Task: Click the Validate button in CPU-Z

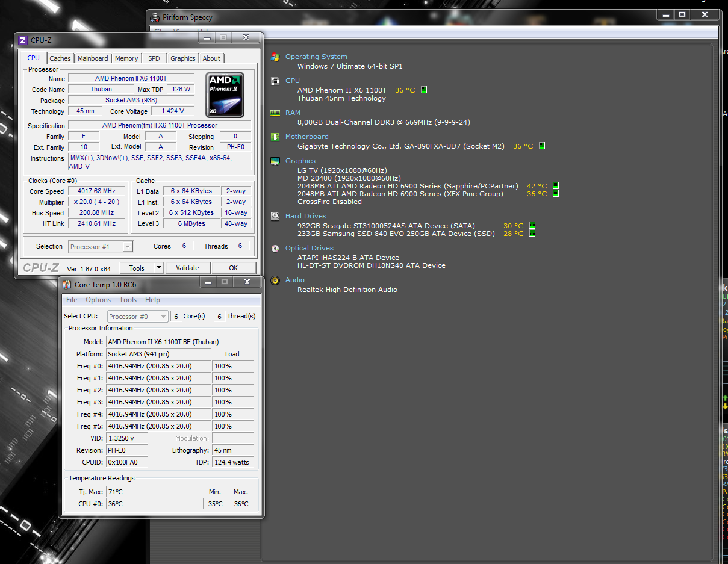Action: click(187, 268)
